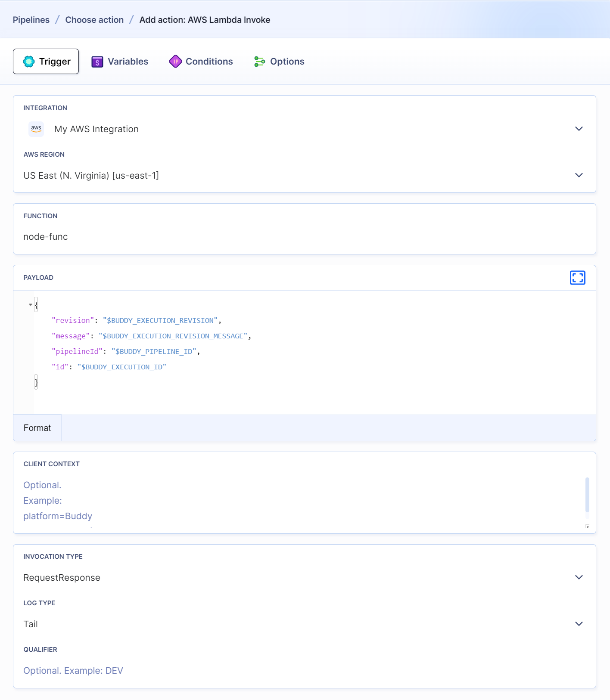
Task: Click the $BUDDY_PIPELINE_ID value in payload
Action: (154, 351)
